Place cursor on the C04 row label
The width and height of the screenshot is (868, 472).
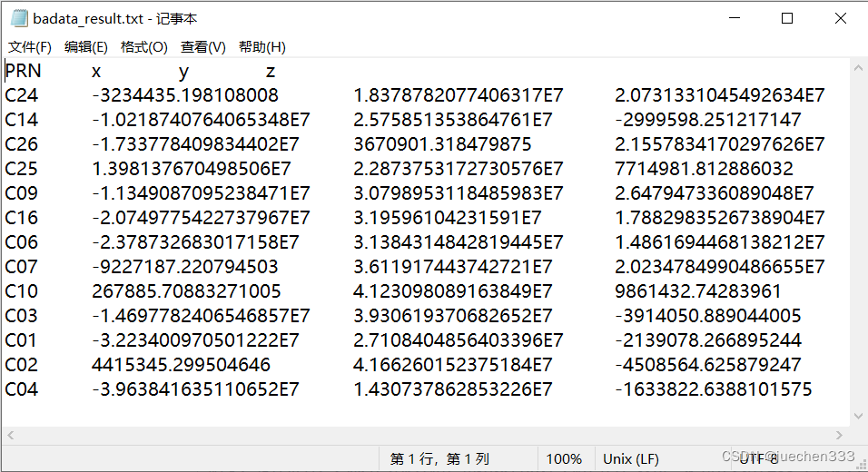point(22,389)
